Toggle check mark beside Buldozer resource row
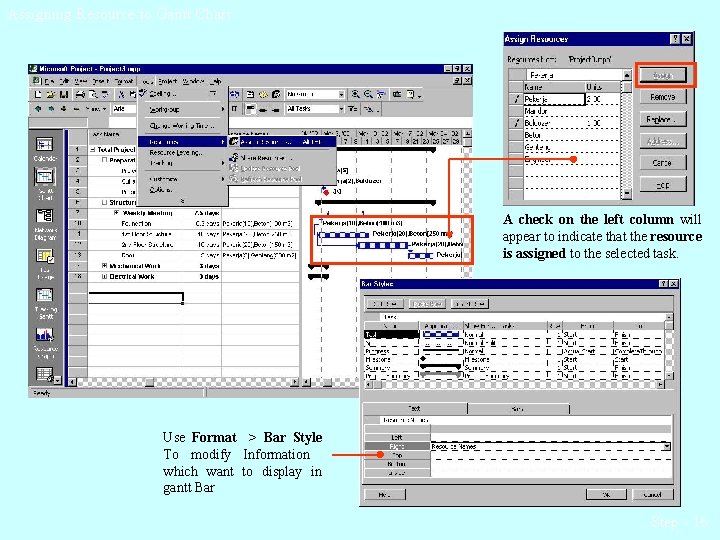Viewport: 720px width, 540px height. (x=517, y=123)
